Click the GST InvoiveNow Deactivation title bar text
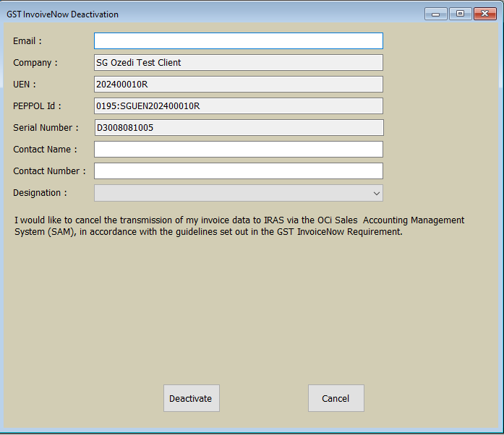This screenshot has height=435, width=504. coord(63,14)
